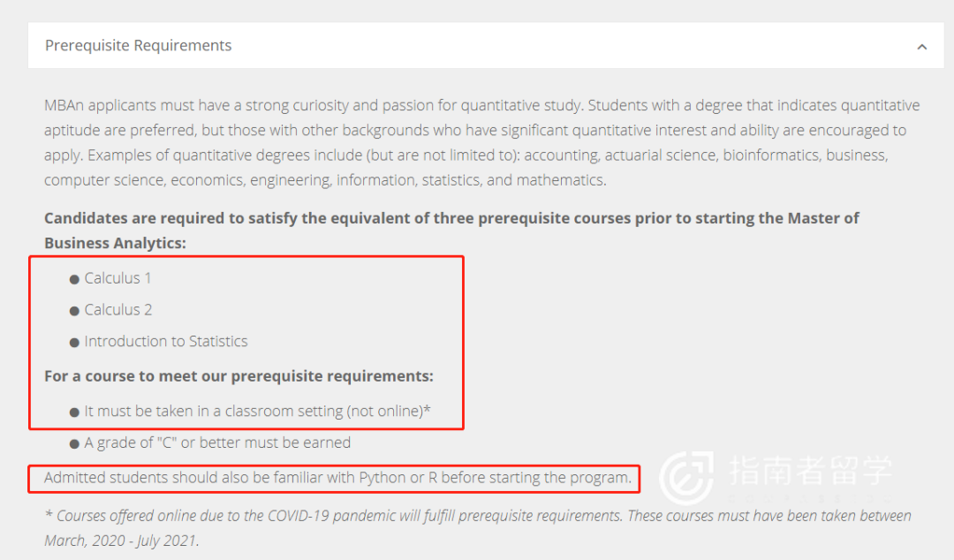Click the asterisk after '(not online)'
954x560 pixels.
pyautogui.click(x=428, y=408)
